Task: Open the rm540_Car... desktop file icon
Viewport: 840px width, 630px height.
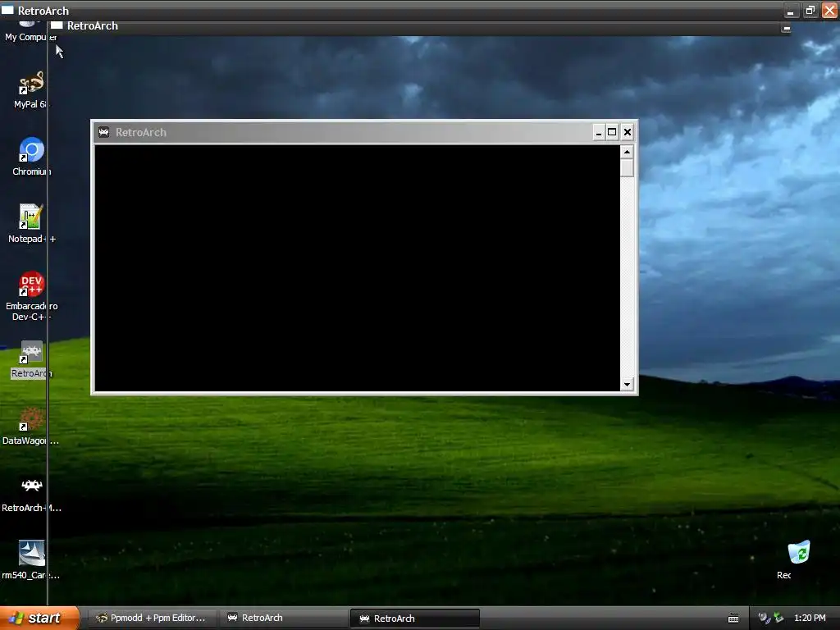Action: (31, 560)
